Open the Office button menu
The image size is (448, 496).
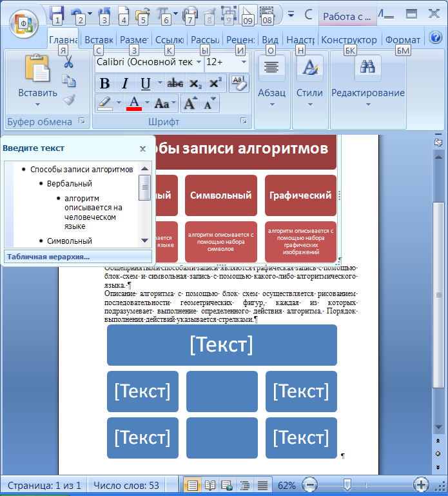tap(24, 24)
